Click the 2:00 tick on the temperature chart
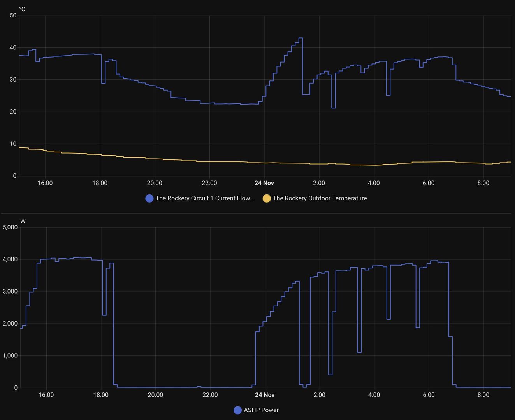Image resolution: width=515 pixels, height=420 pixels. coord(319,183)
